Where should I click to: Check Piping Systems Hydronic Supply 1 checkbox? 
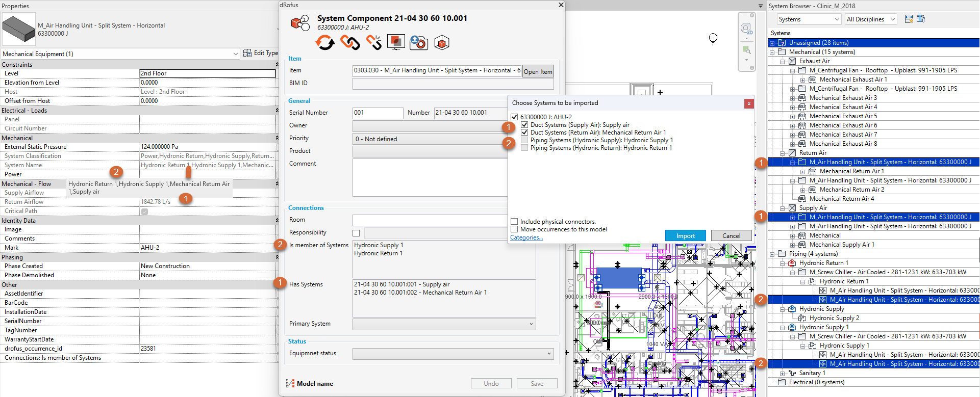point(524,140)
